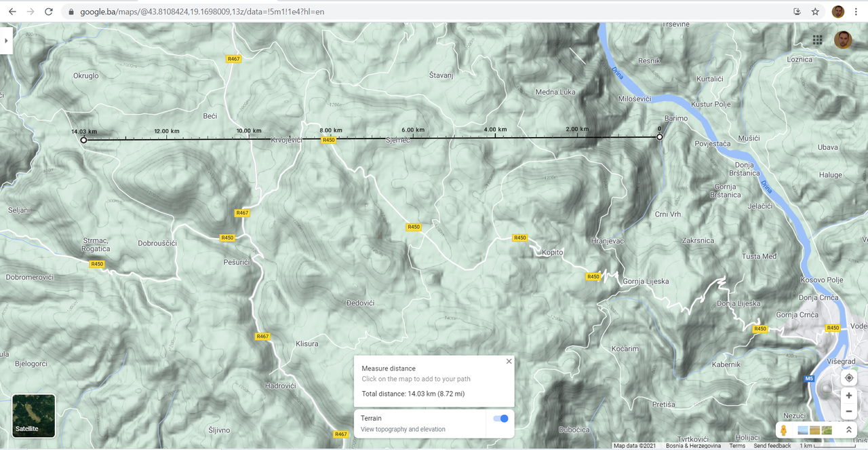The height and width of the screenshot is (450, 868).
Task: Click measurement end point at 14.03 km
Action: pos(83,140)
